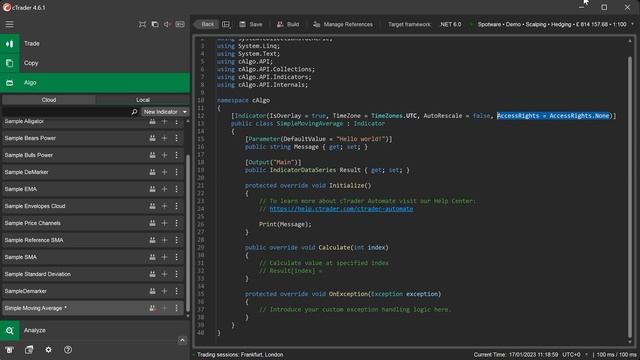Add an instance of Sample DeMarker

click(x=164, y=172)
